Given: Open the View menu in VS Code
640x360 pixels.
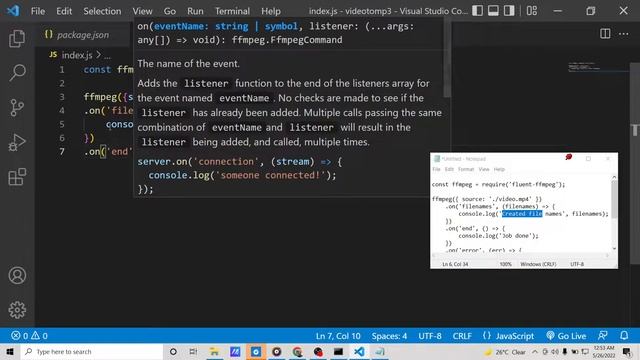Looking at the screenshot, I should (x=142, y=11).
